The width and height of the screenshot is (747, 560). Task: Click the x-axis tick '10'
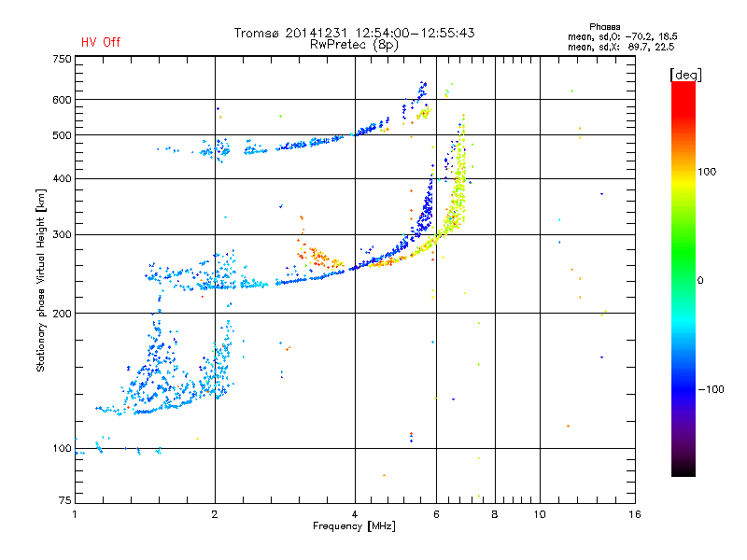(540, 514)
